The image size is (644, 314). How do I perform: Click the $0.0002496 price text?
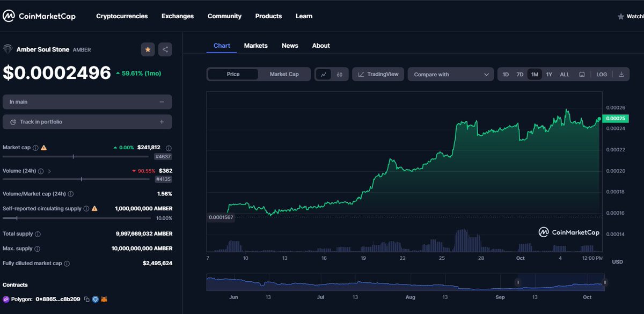[57, 74]
